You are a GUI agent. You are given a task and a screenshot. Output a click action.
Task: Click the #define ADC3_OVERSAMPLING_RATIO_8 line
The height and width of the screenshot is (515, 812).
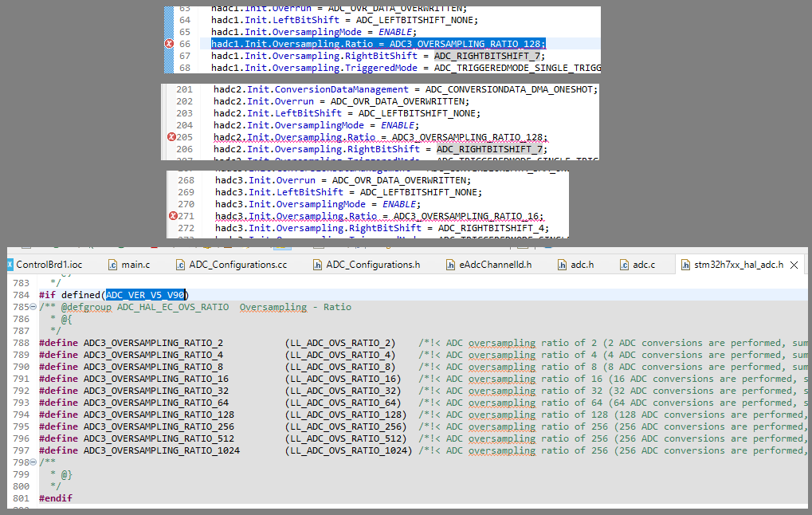(x=423, y=366)
